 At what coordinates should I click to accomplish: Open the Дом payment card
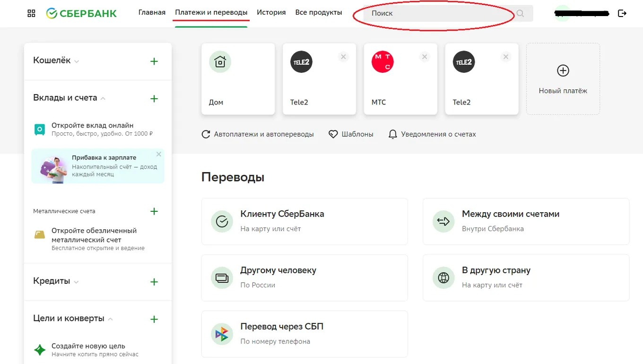[x=238, y=79]
